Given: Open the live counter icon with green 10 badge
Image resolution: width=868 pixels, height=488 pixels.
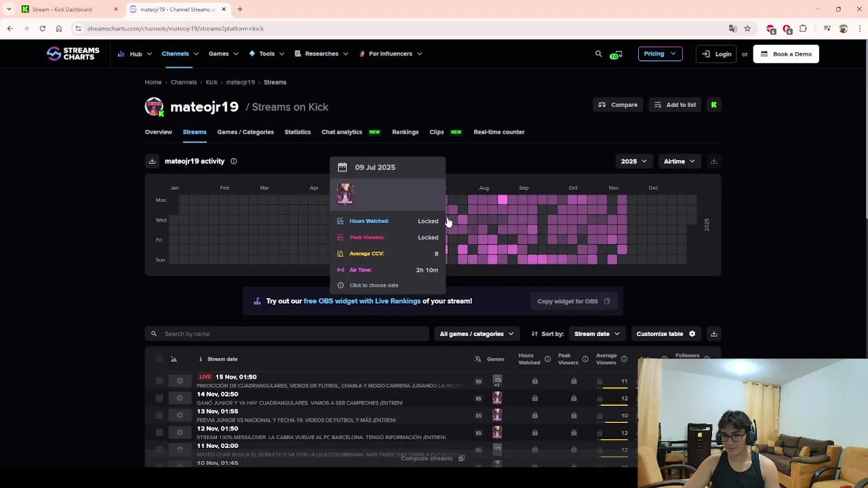Looking at the screenshot, I should (x=615, y=54).
